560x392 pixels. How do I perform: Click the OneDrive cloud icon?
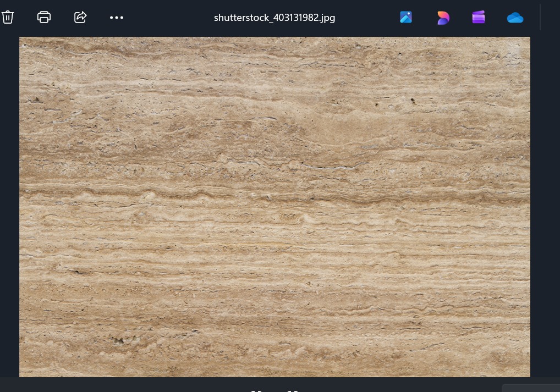[x=515, y=18]
